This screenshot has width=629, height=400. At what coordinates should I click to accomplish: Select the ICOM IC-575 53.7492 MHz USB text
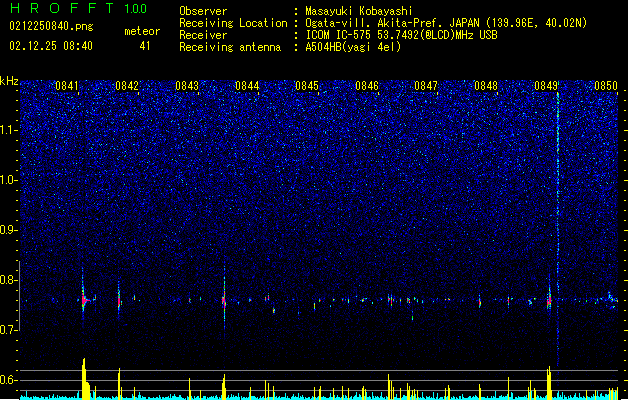coord(401,35)
